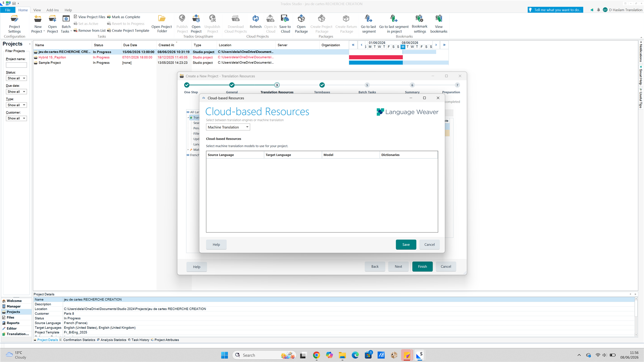This screenshot has width=644, height=362.
Task: Sort projects by Created At column
Action: pyautogui.click(x=174, y=45)
